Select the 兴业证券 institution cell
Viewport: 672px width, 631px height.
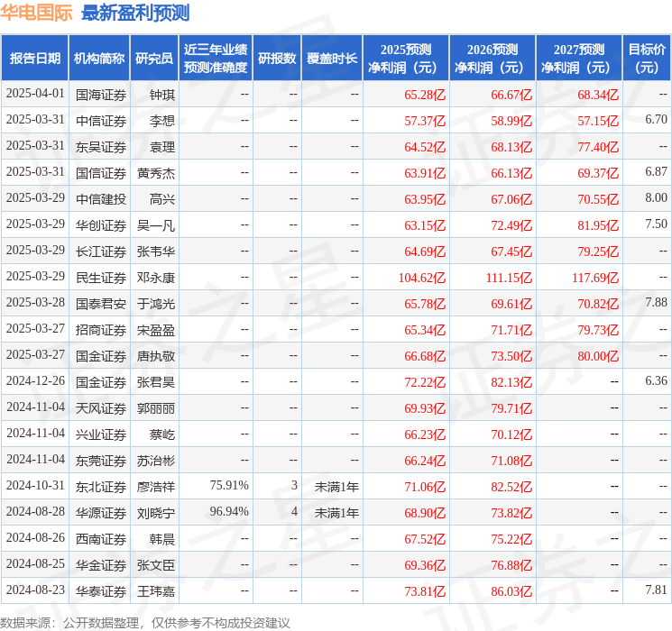(x=101, y=434)
